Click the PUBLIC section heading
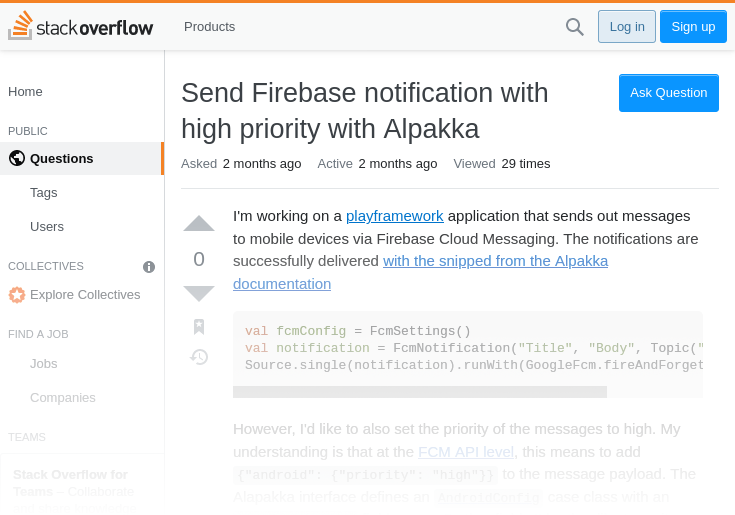Image resolution: width=735 pixels, height=515 pixels. coord(28,131)
